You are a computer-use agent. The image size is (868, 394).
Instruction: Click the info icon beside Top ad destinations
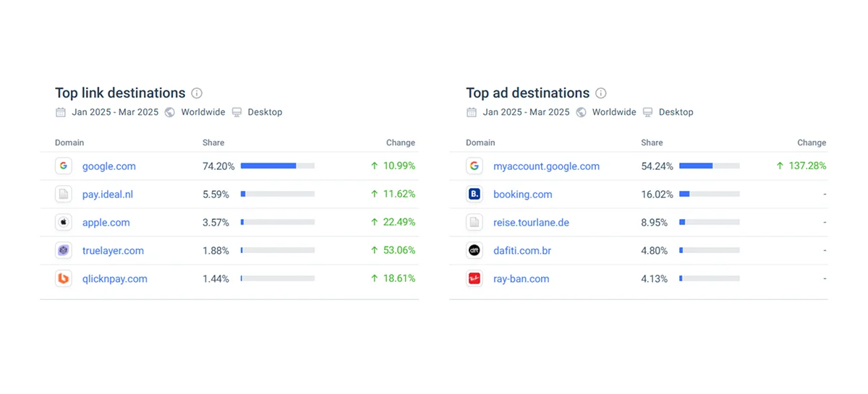pos(600,93)
